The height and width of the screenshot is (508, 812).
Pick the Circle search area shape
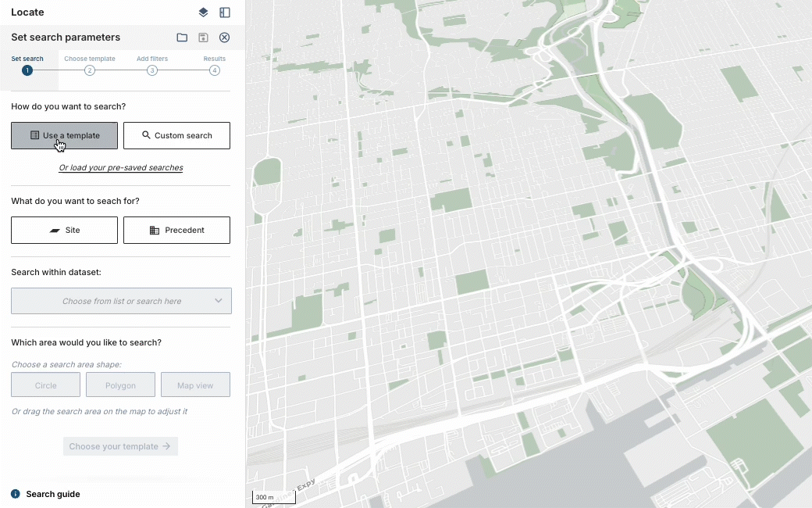[46, 385]
